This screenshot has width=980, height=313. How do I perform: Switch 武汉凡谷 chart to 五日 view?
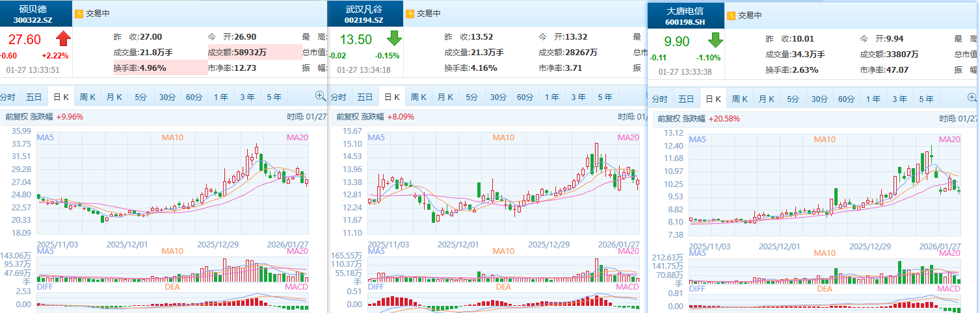[364, 97]
